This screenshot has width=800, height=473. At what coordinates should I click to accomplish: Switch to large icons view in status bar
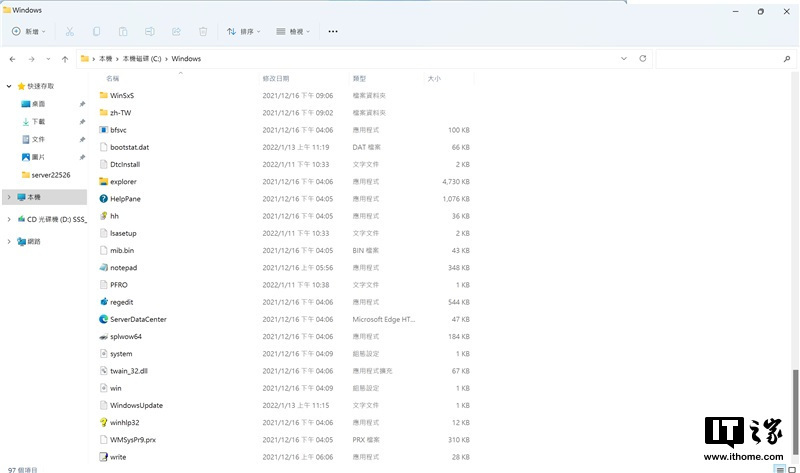pos(791,468)
